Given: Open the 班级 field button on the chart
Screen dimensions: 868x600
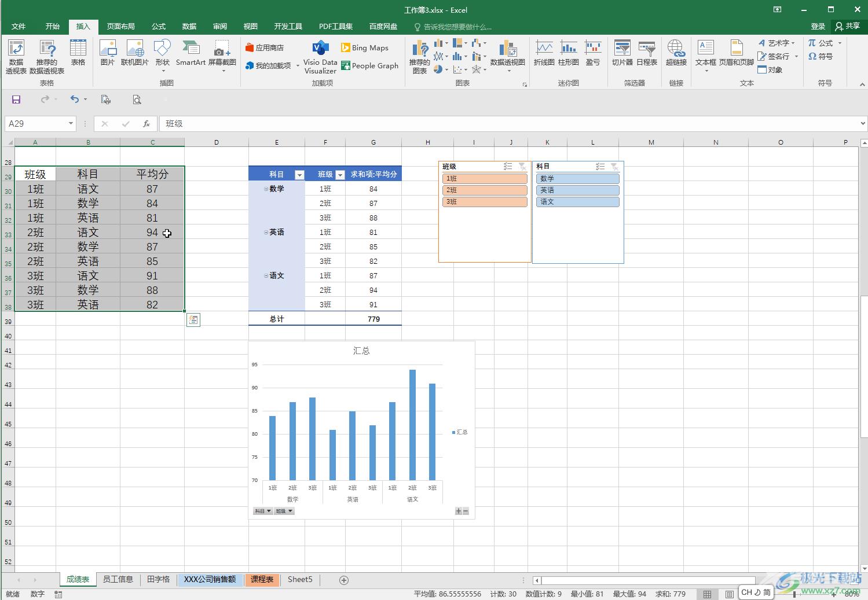Looking at the screenshot, I should point(284,511).
